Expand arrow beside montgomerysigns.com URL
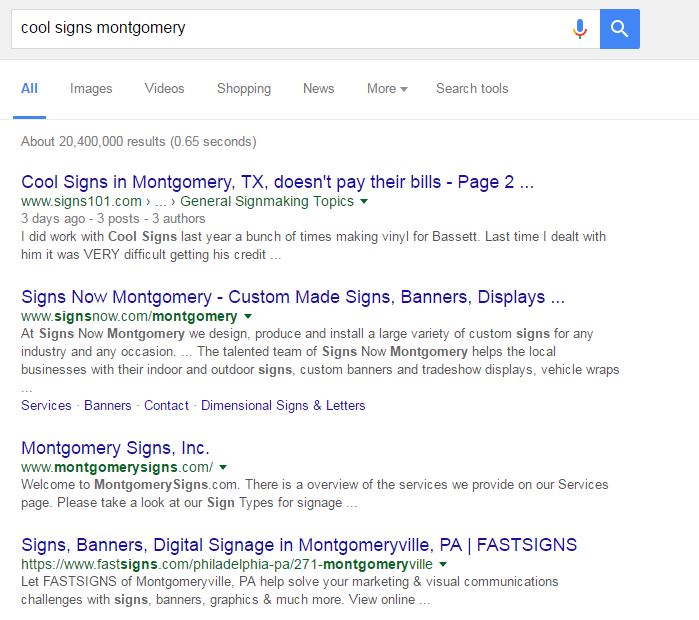This screenshot has width=699, height=620. (223, 468)
